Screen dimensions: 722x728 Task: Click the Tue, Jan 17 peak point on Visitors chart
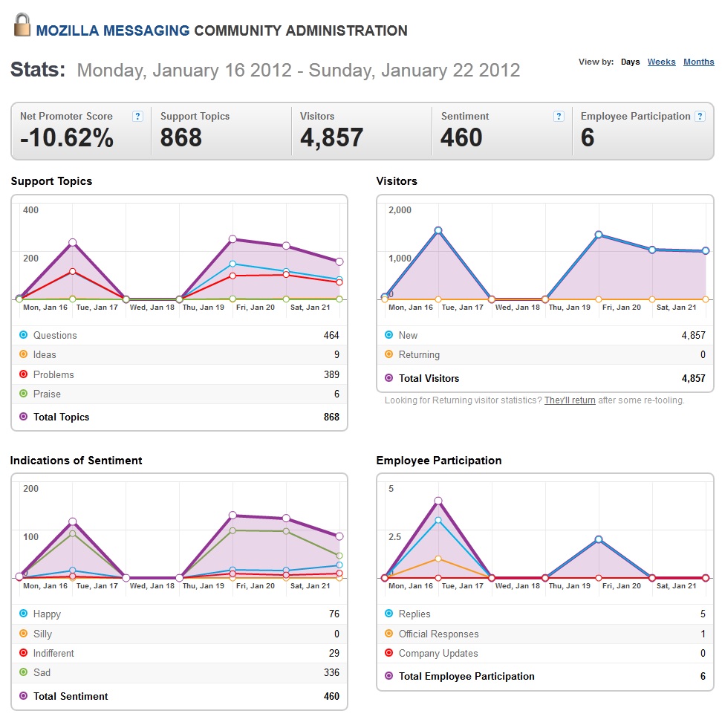click(x=438, y=230)
